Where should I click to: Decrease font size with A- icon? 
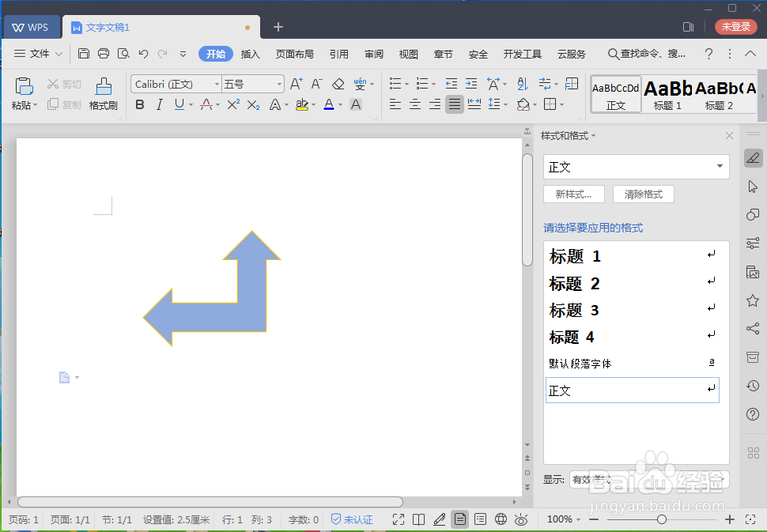(316, 84)
